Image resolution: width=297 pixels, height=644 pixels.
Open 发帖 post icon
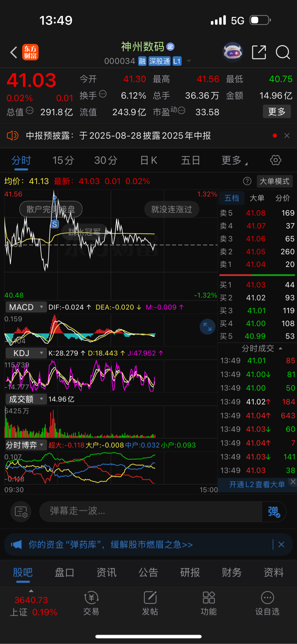pyautogui.click(x=150, y=603)
